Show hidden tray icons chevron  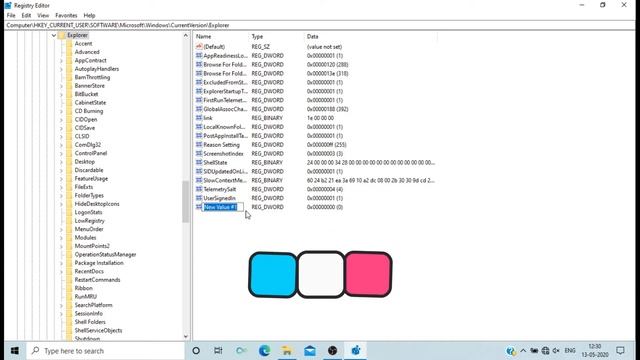point(523,351)
